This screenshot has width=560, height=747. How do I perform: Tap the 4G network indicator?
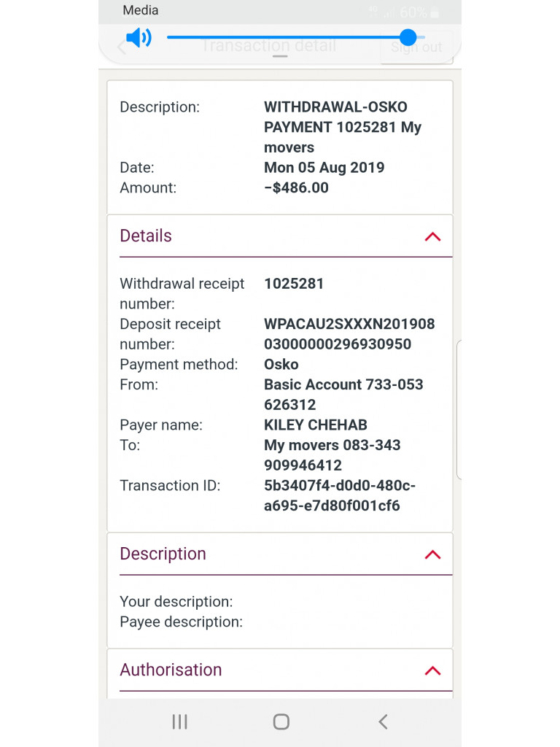pyautogui.click(x=374, y=11)
